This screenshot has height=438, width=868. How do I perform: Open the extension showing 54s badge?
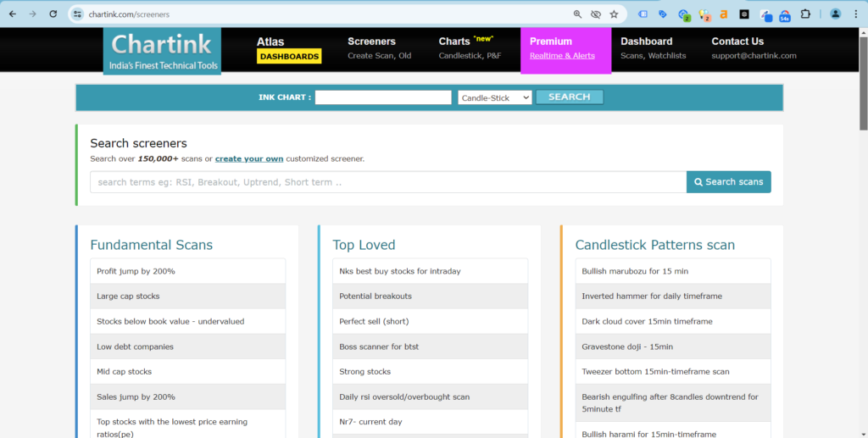coord(785,15)
